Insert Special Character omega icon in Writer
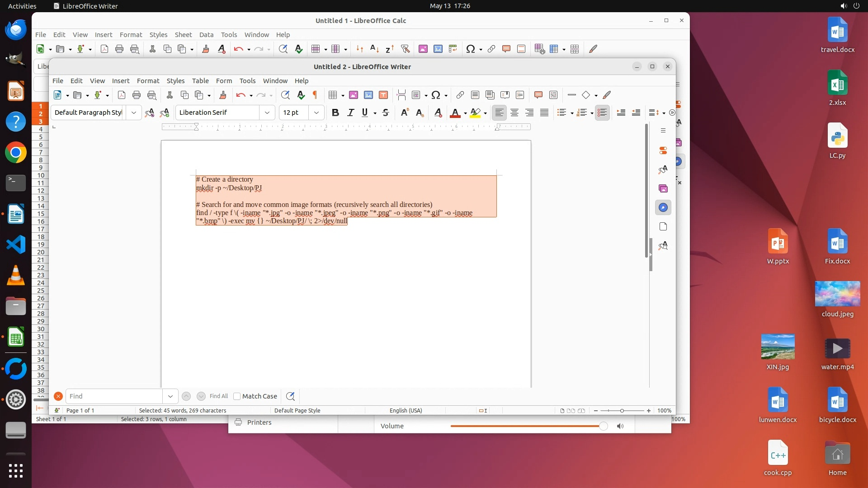Image resolution: width=868 pixels, height=488 pixels. coord(436,95)
